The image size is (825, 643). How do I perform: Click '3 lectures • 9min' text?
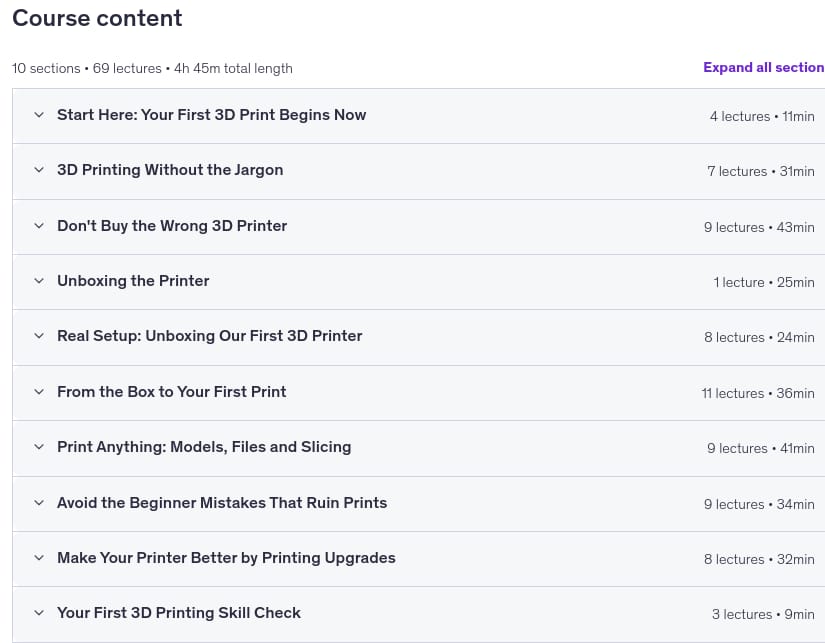(763, 615)
